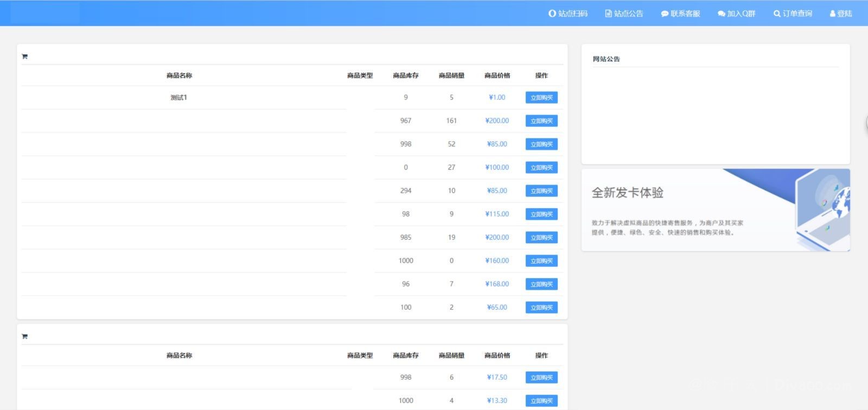Click 立即购买 for the ¥168.00 item
This screenshot has width=868, height=410.
click(541, 284)
